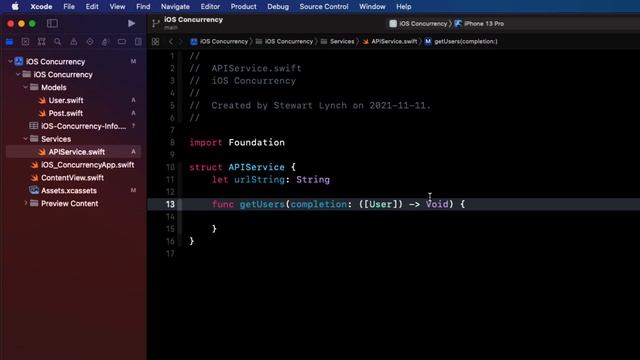Screen dimensions: 640x360
Task: Choose the iOS Concurrency scheme selector
Action: click(418, 24)
